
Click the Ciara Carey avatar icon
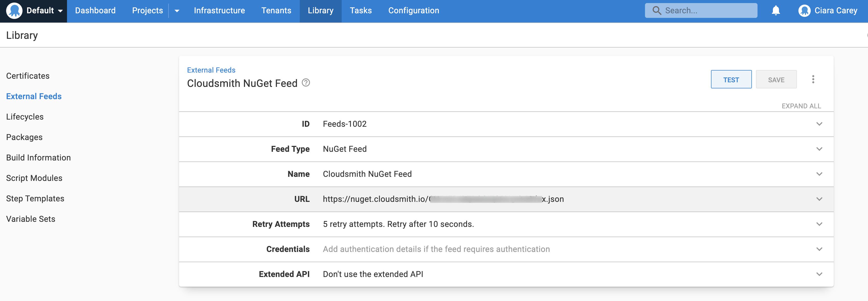point(805,10)
